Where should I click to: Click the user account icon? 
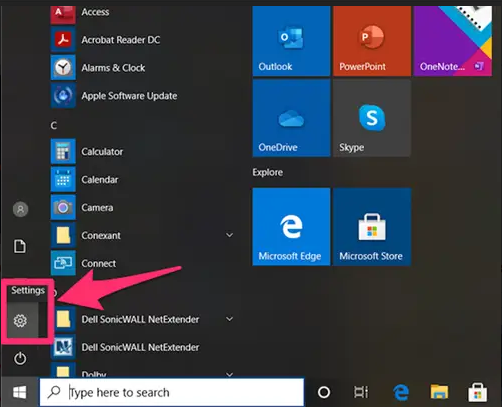(20, 209)
